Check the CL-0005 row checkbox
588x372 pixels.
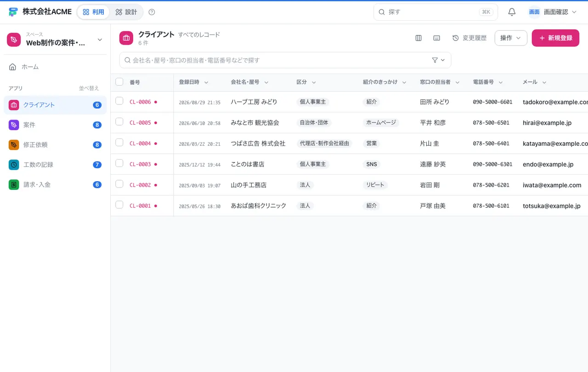click(119, 121)
